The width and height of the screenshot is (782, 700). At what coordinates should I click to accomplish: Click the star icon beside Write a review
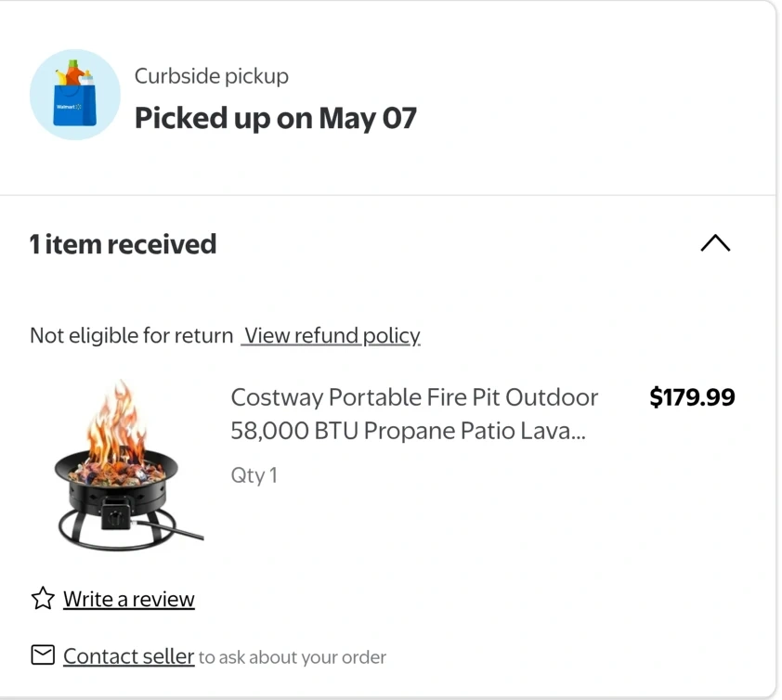point(43,599)
